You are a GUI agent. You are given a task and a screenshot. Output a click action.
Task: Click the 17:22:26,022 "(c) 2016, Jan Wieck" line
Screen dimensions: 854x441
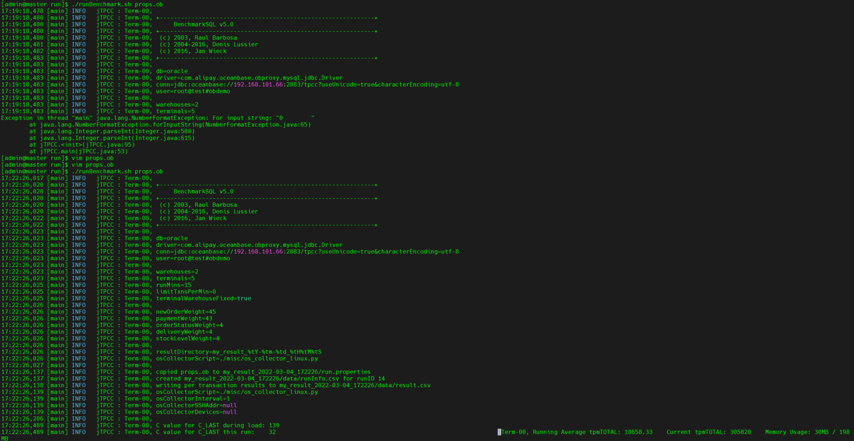pyautogui.click(x=114, y=218)
